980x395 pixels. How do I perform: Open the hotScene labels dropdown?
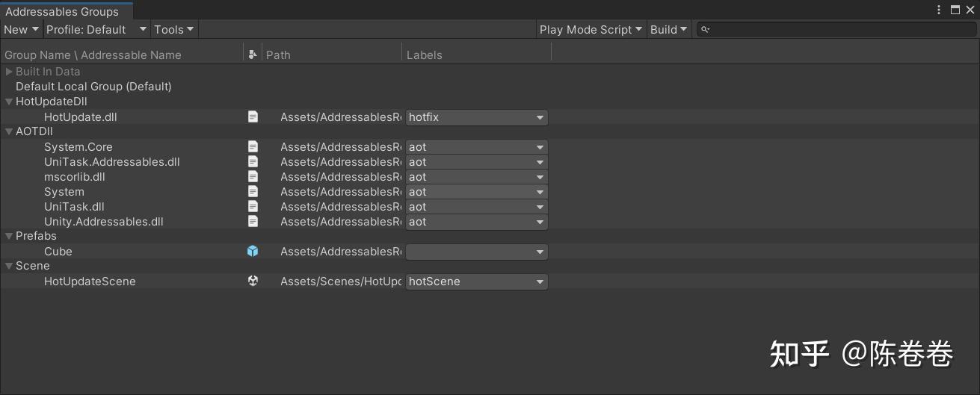pos(477,282)
